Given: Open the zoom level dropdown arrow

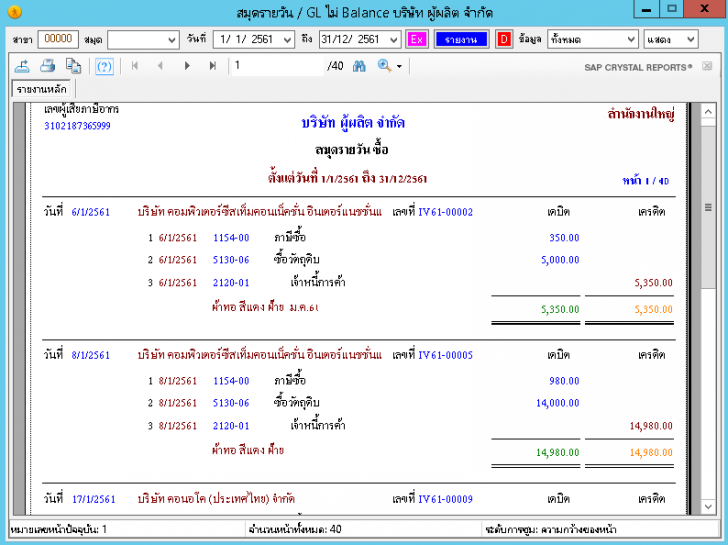Looking at the screenshot, I should click(399, 67).
